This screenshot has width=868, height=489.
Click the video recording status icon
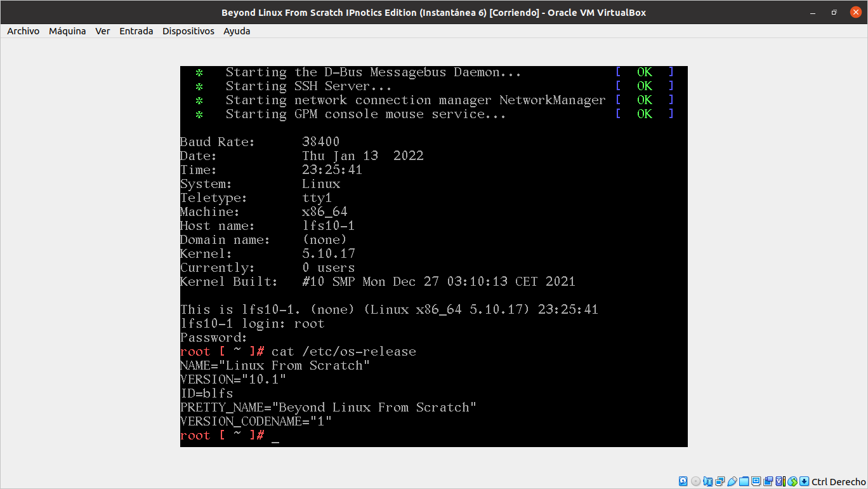[x=768, y=481]
